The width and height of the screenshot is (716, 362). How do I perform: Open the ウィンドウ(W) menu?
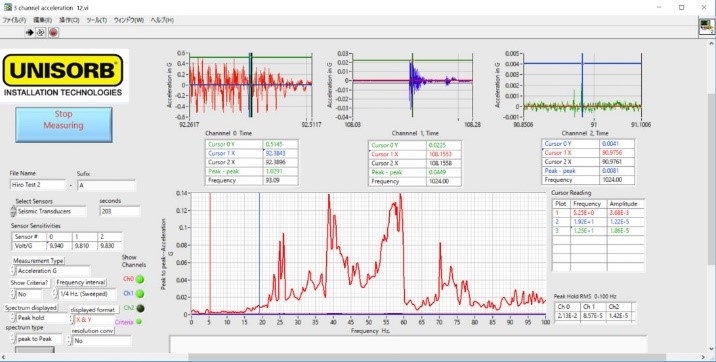pyautogui.click(x=128, y=20)
